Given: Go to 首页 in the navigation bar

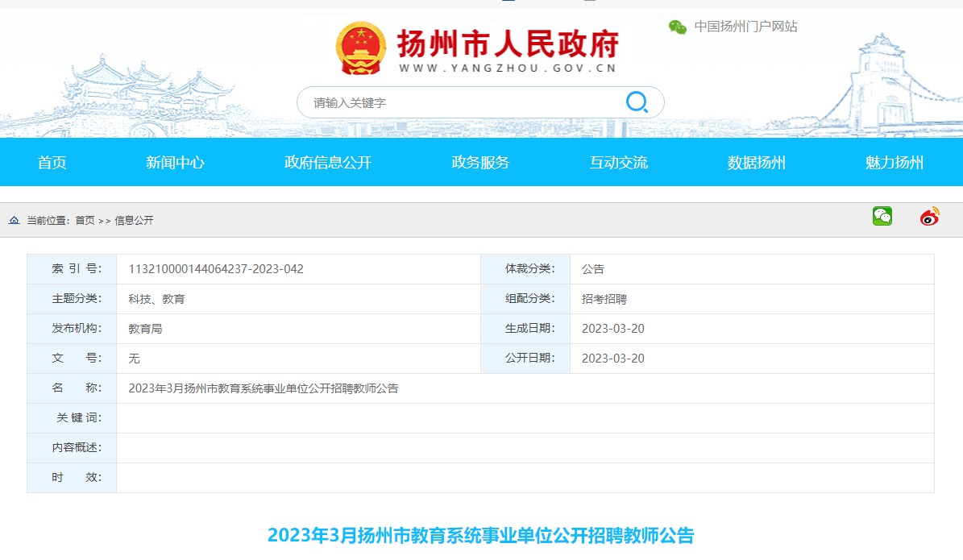Looking at the screenshot, I should (x=52, y=163).
